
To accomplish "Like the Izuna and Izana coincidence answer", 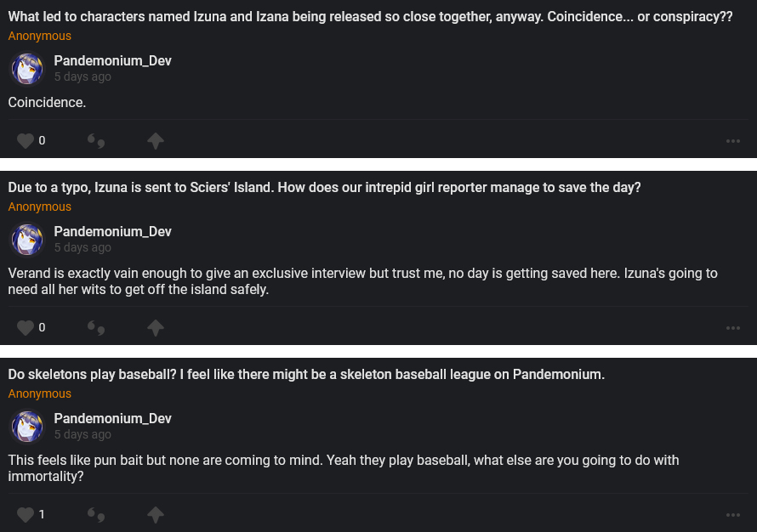I will 26,141.
